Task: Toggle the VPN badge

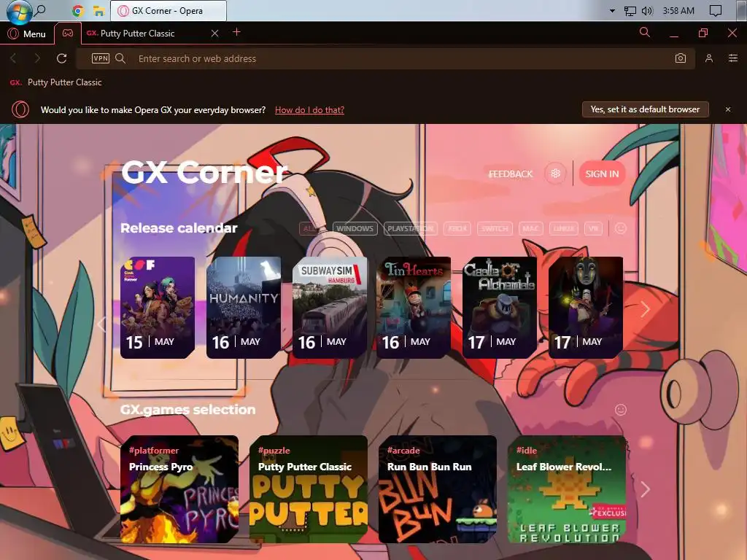Action: click(101, 58)
